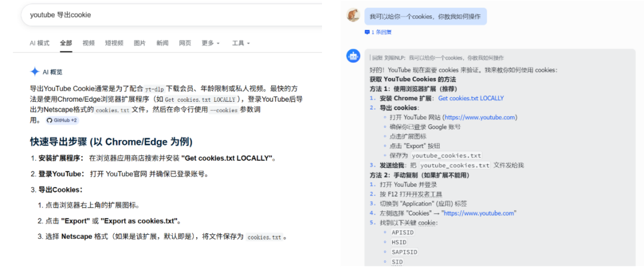The width and height of the screenshot is (644, 277).
Task: Open the 短视频 search tab
Action: click(114, 43)
